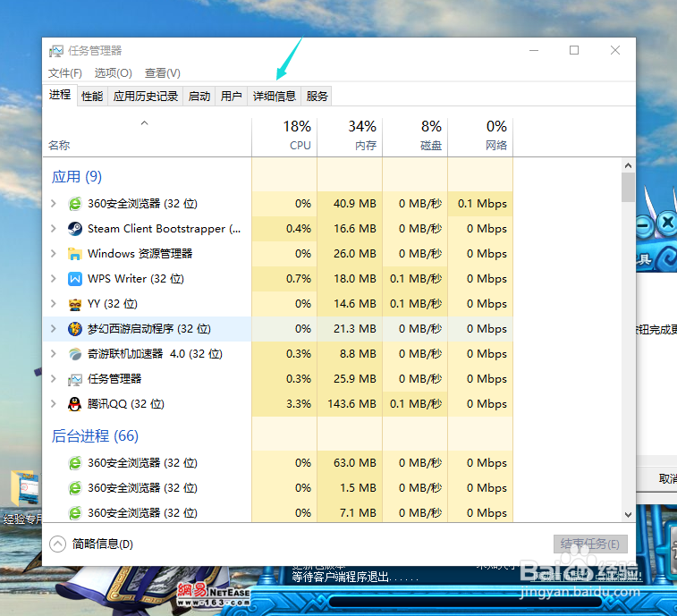Switch to the 服务 tab
This screenshot has width=677, height=616.
tap(317, 96)
